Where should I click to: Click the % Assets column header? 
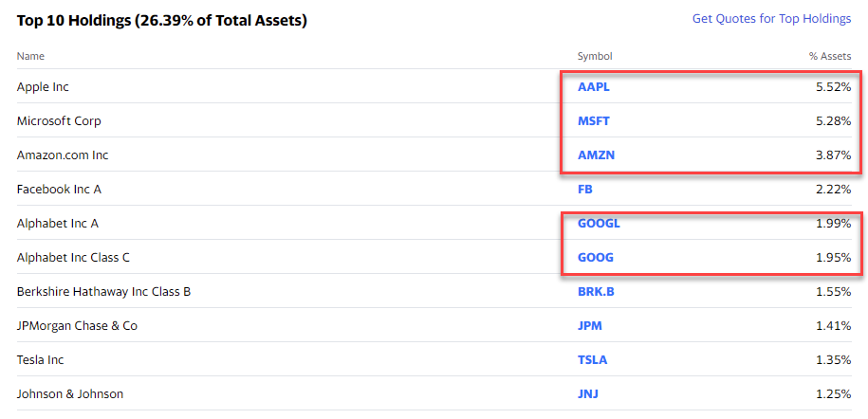pyautogui.click(x=830, y=57)
